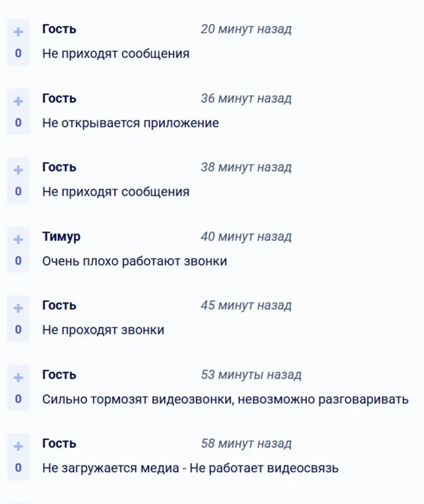
Task: Click the Гость author of 45-minute comment
Action: [x=59, y=305]
